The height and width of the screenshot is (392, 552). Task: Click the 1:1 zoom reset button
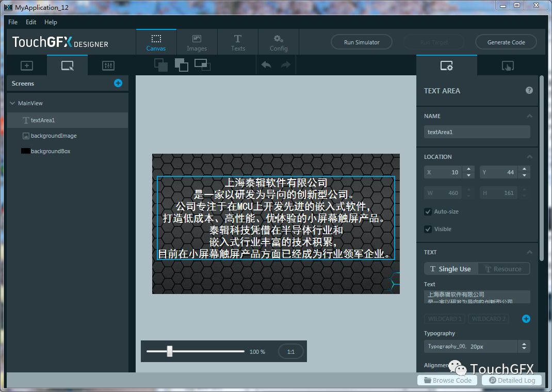click(x=291, y=352)
